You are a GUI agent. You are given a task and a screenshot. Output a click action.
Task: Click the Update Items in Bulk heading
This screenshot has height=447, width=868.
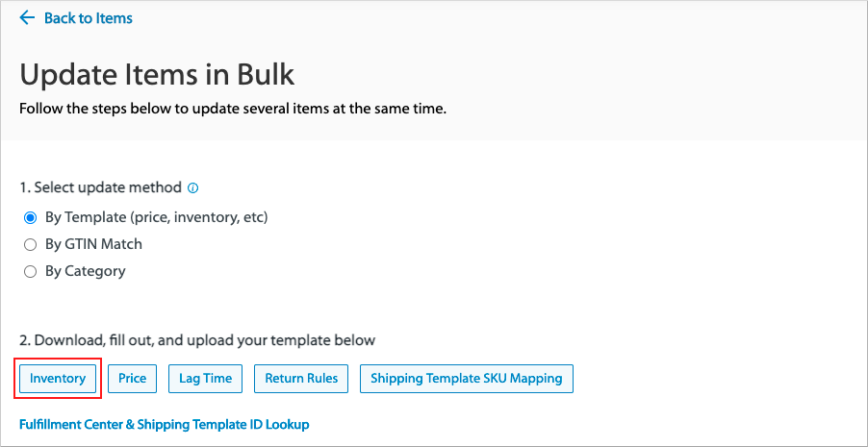click(157, 75)
